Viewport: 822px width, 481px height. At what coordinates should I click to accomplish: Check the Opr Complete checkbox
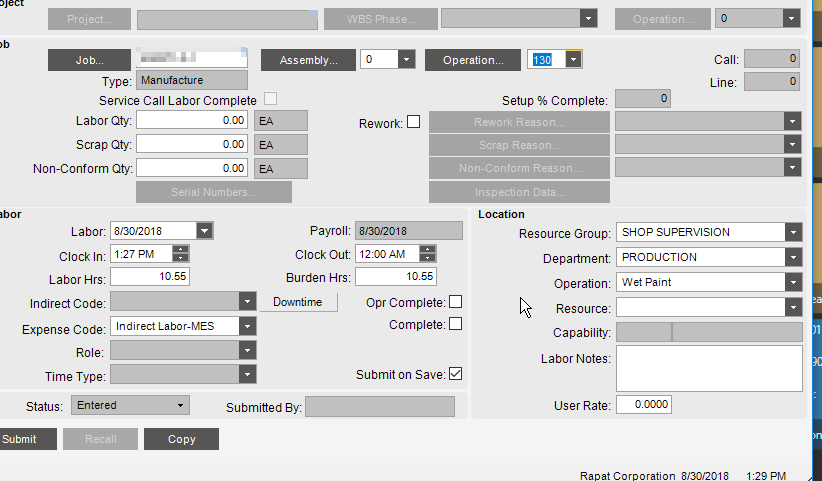point(456,302)
